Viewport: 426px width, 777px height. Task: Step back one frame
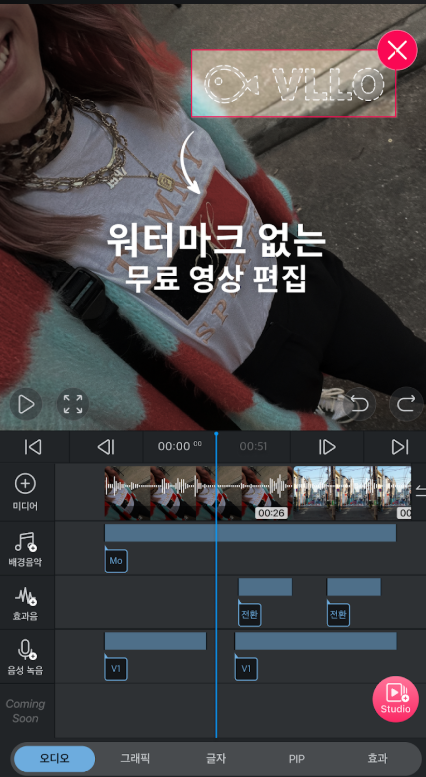point(106,447)
